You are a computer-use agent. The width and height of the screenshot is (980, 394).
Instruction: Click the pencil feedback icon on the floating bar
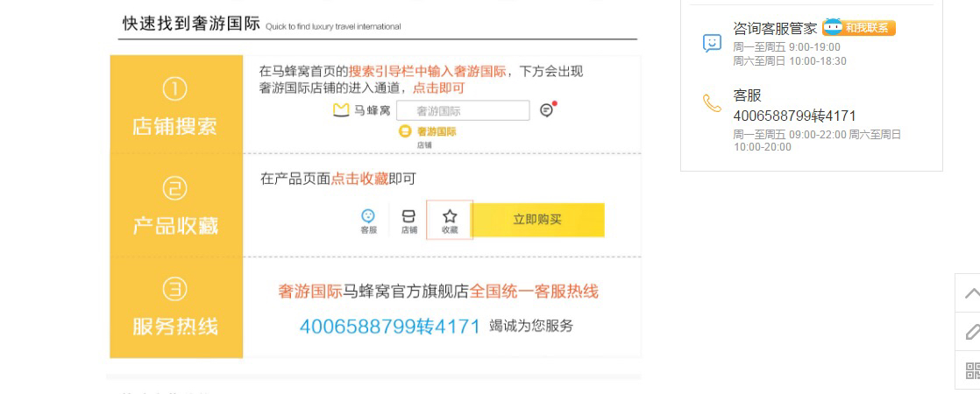point(972,332)
